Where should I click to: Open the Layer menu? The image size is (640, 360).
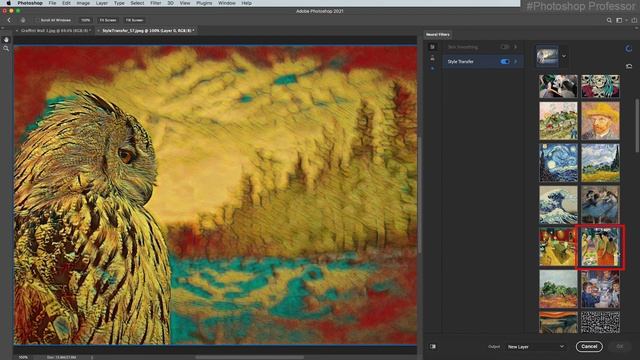pos(102,3)
